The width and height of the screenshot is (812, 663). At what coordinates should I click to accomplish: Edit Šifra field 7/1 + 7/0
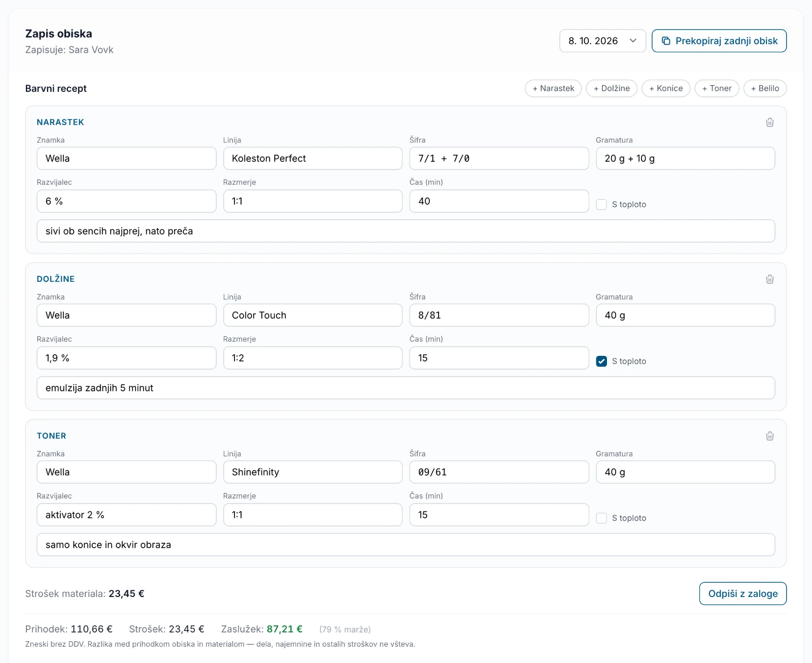499,158
